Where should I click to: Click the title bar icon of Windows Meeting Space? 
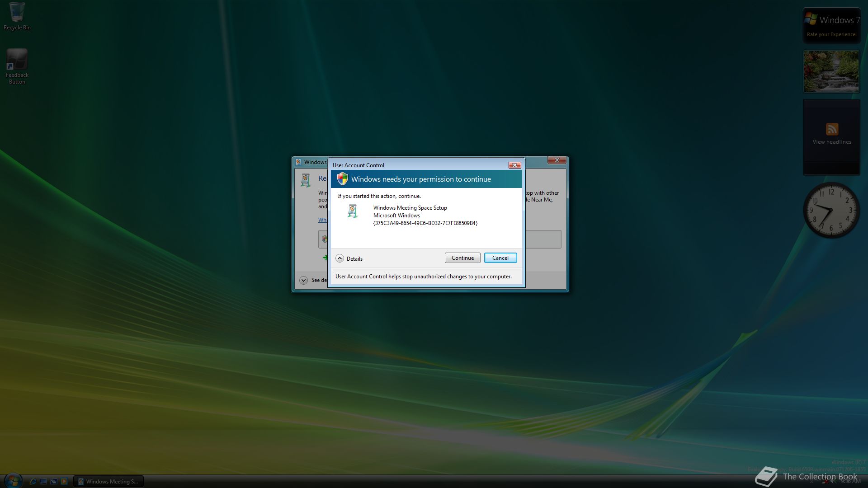(x=298, y=162)
